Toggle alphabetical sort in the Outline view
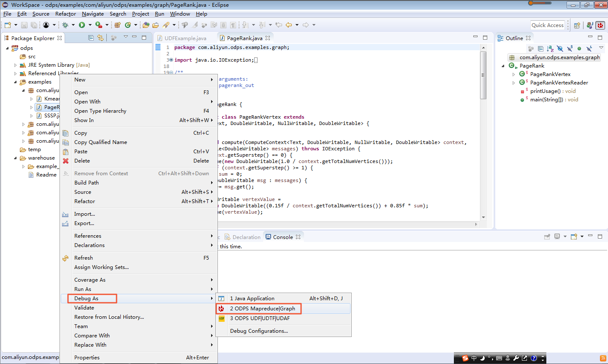 (x=550, y=49)
